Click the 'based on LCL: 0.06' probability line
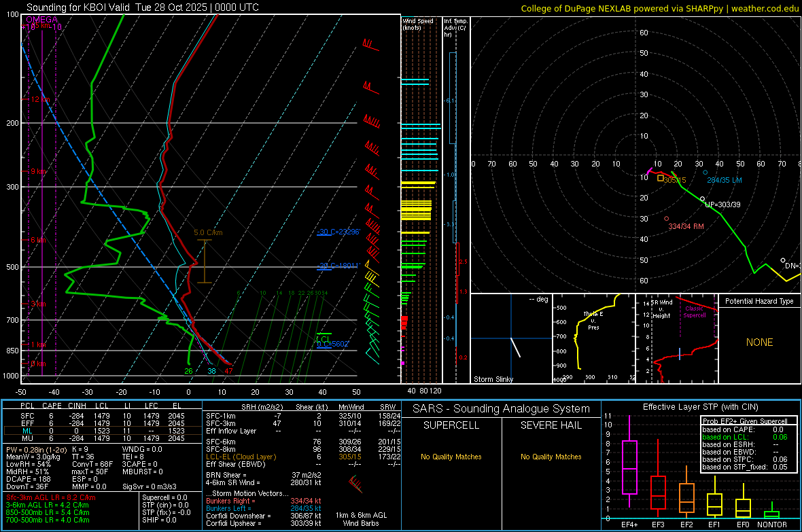Viewport: 802px width, 532px height. pyautogui.click(x=745, y=437)
